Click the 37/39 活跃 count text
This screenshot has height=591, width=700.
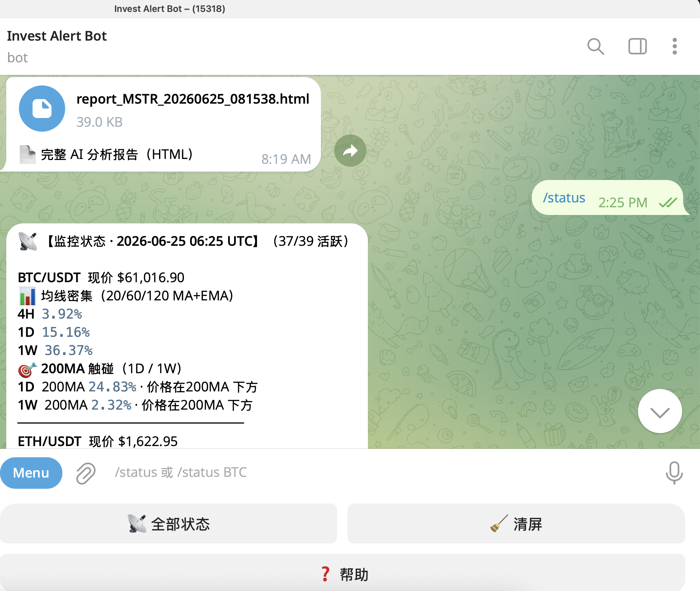[x=311, y=241]
